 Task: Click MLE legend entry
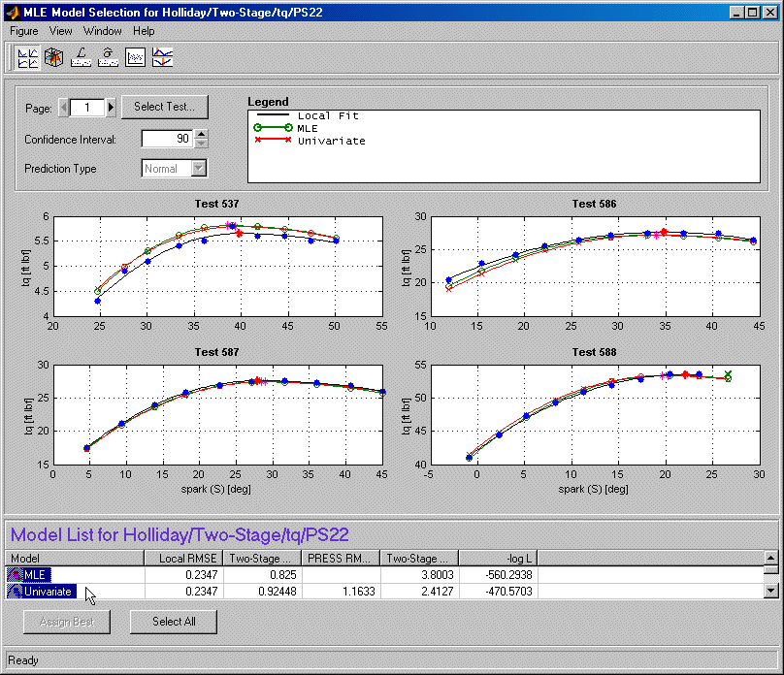pos(308,128)
